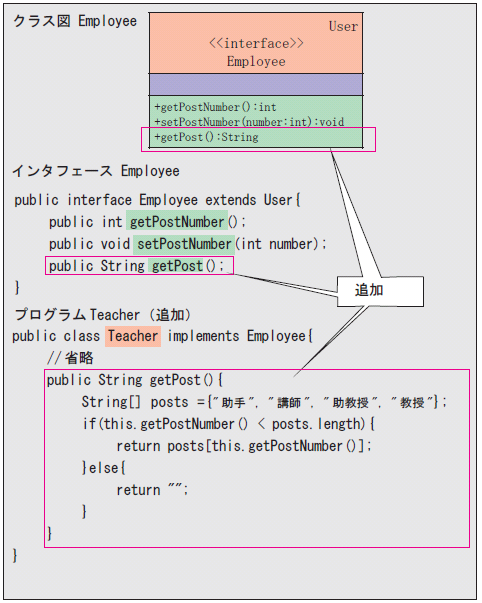Screen dimensions: 482x603
Task: Click the }else{ line
Action: pyautogui.click(x=104, y=468)
